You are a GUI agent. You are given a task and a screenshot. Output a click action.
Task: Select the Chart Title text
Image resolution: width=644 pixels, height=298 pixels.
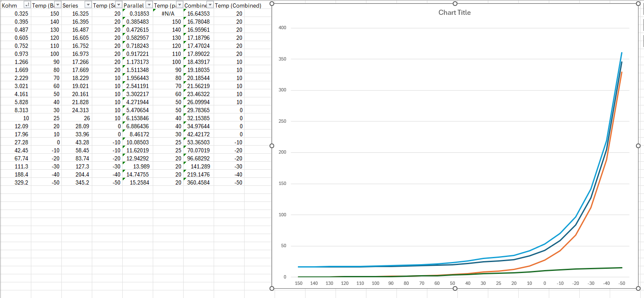[454, 13]
